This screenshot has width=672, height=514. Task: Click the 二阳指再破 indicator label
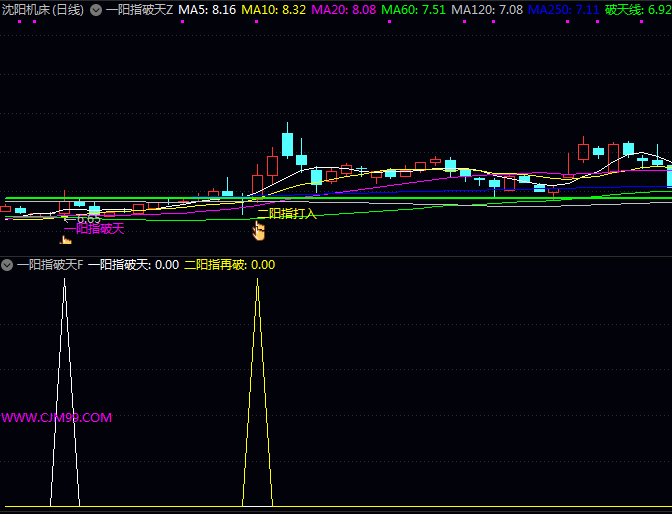[x=229, y=265]
